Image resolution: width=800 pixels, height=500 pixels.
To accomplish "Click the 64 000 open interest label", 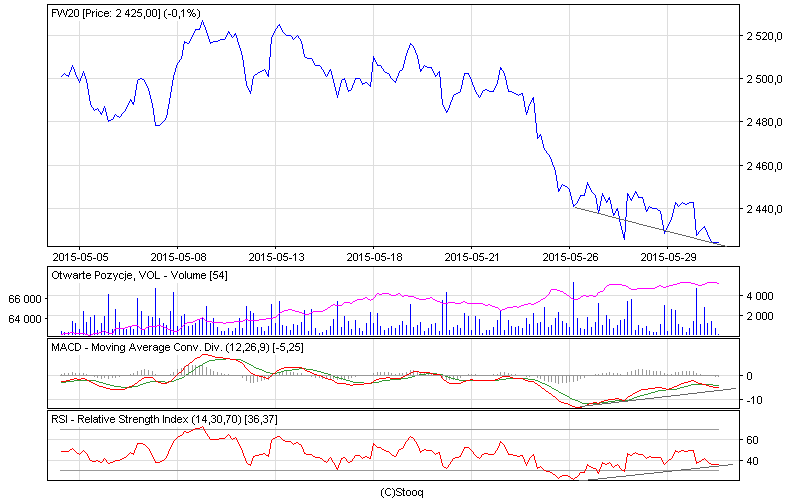I will pyautogui.click(x=24, y=319).
